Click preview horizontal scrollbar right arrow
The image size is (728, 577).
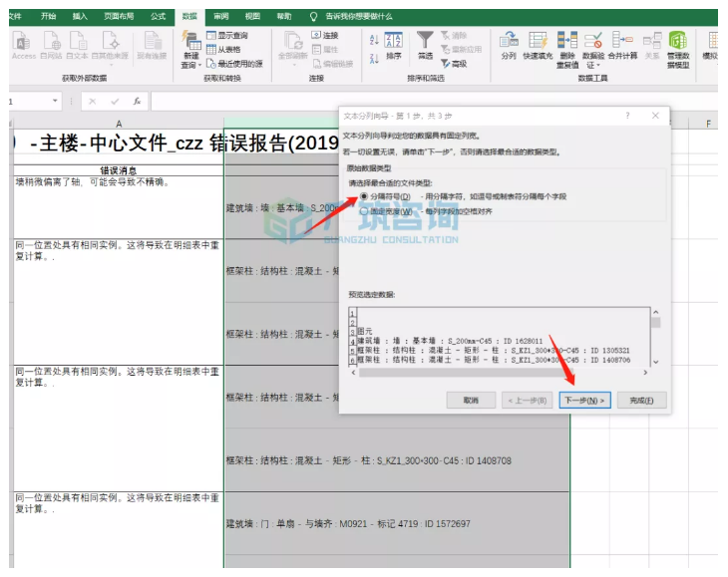coord(645,373)
